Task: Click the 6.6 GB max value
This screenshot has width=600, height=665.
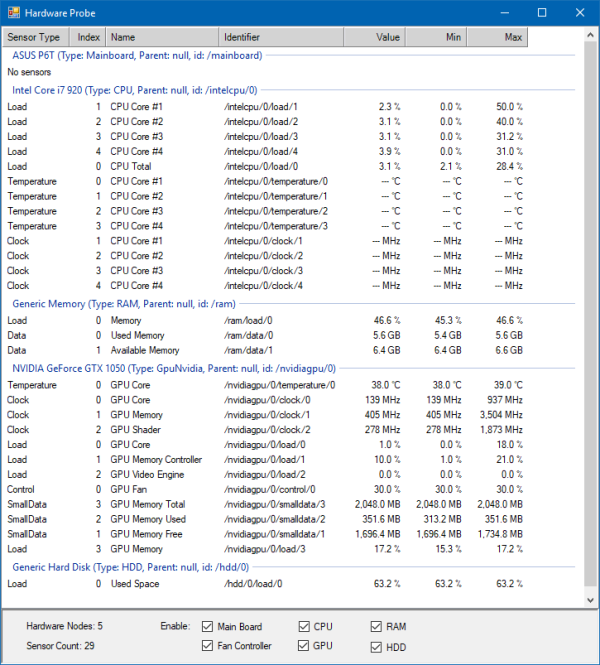Action: pos(509,350)
